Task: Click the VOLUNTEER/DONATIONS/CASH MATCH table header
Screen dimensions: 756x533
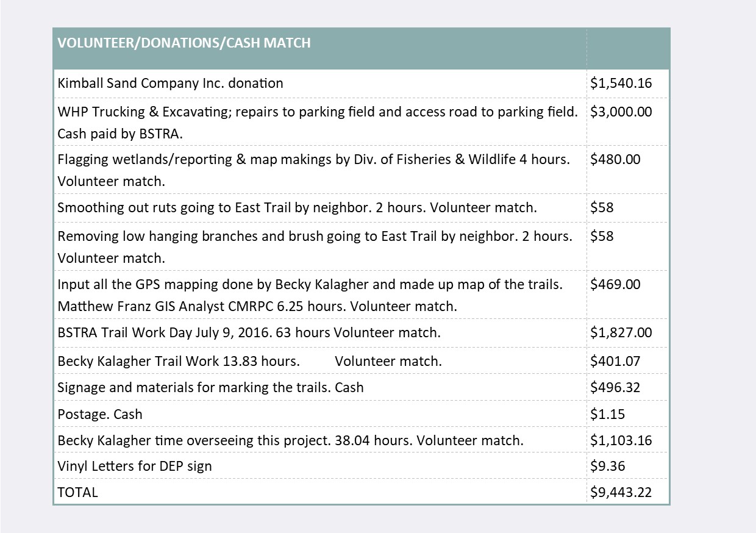Action: pos(184,43)
